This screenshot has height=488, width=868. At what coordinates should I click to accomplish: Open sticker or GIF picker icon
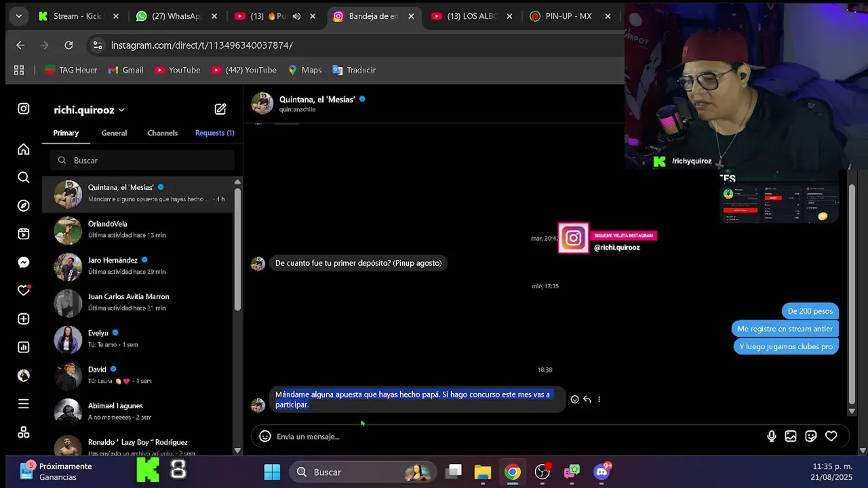click(x=811, y=436)
